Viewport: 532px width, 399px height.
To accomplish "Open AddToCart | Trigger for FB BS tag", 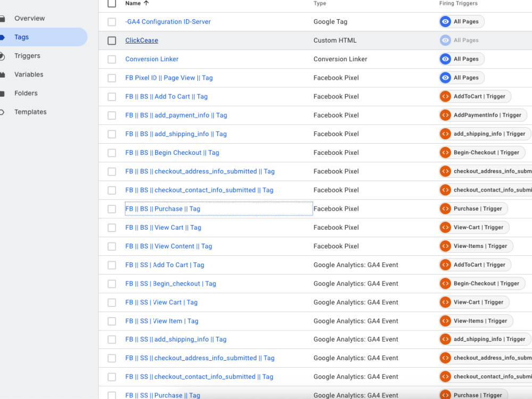I will (475, 96).
